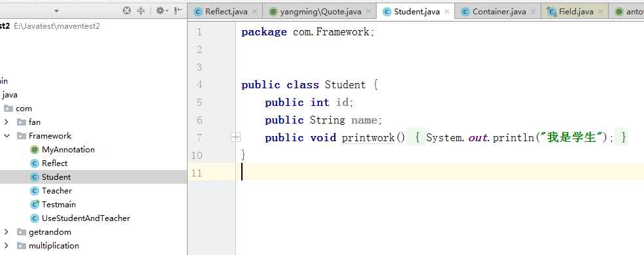Close the Container.java tab
This screenshot has width=644, height=255.
coord(533,12)
